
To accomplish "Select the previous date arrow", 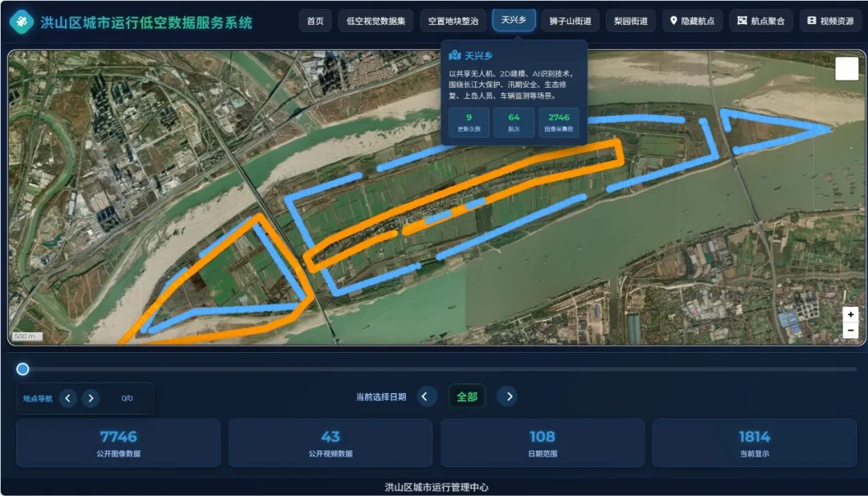I will (427, 396).
